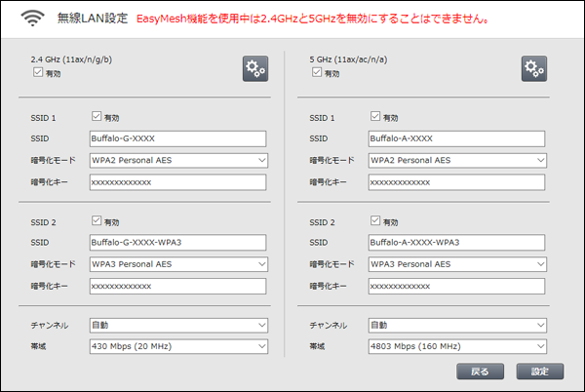Click the 戻る back button
Viewport: 585px width, 392px height.
pos(480,372)
